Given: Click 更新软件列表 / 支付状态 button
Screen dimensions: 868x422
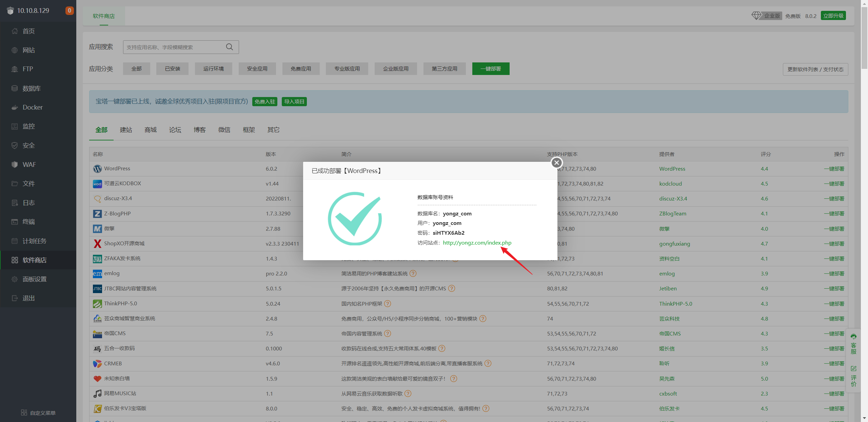Looking at the screenshot, I should [815, 69].
